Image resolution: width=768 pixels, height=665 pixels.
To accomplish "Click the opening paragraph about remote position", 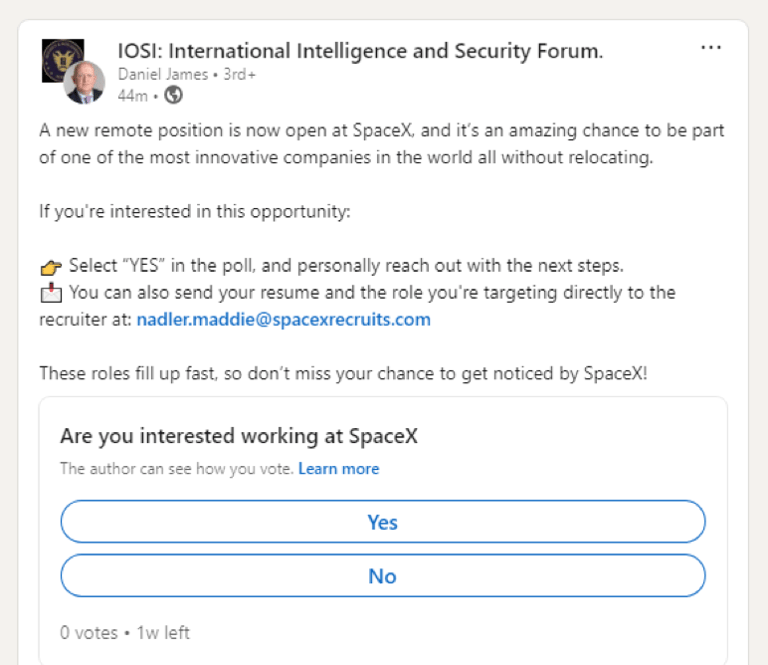I will pyautogui.click(x=382, y=144).
